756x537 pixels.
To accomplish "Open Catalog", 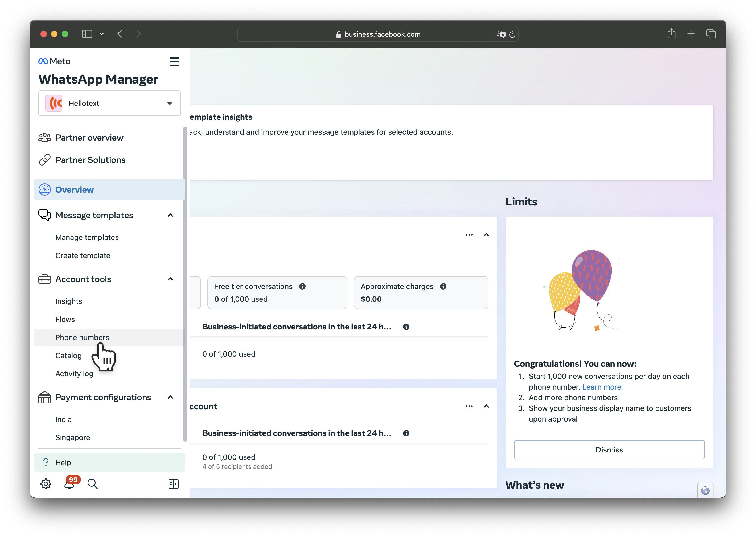I will pos(68,356).
